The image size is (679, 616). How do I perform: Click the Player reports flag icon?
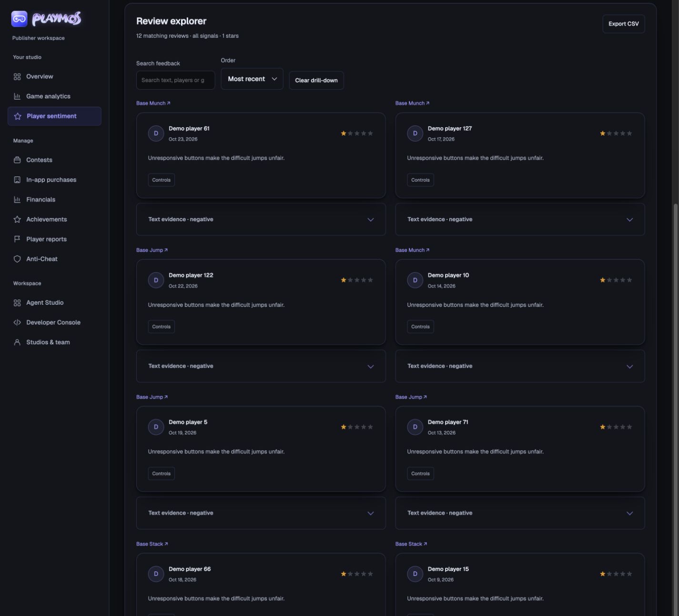(x=17, y=239)
